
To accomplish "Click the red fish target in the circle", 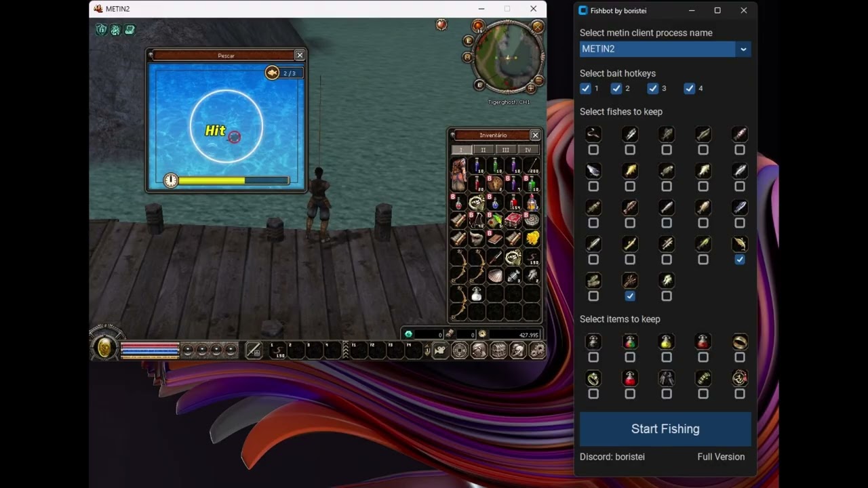I will (234, 137).
